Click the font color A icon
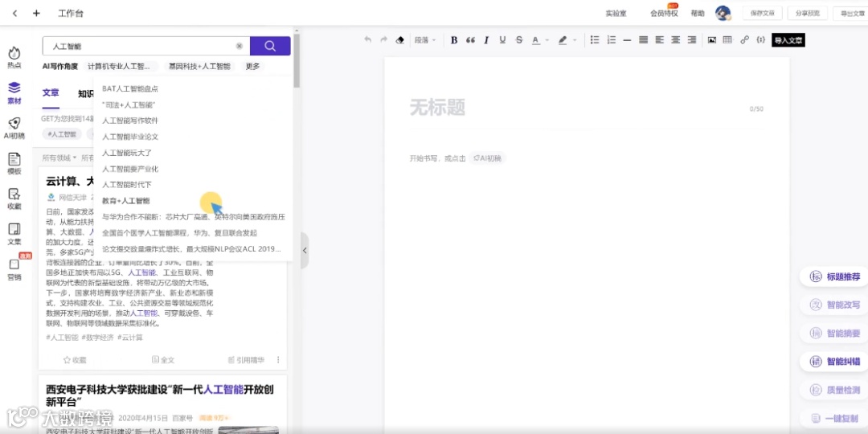This screenshot has width=868, height=434. (x=535, y=40)
